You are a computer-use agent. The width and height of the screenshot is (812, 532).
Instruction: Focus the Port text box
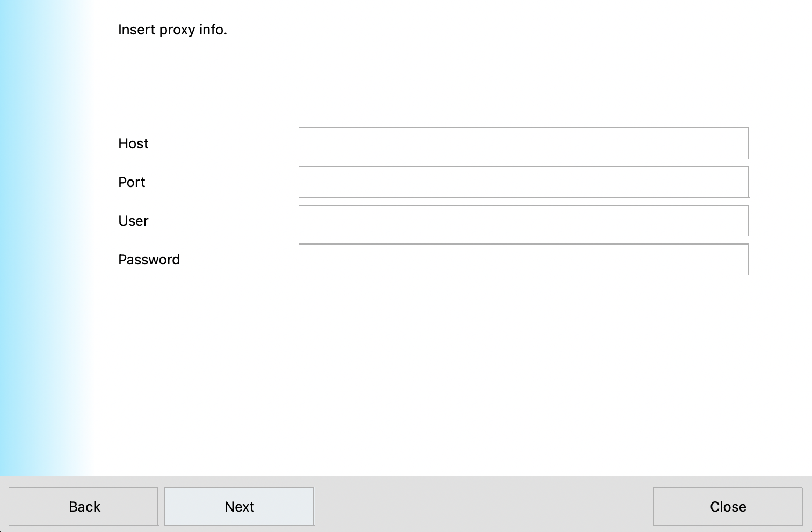524,182
